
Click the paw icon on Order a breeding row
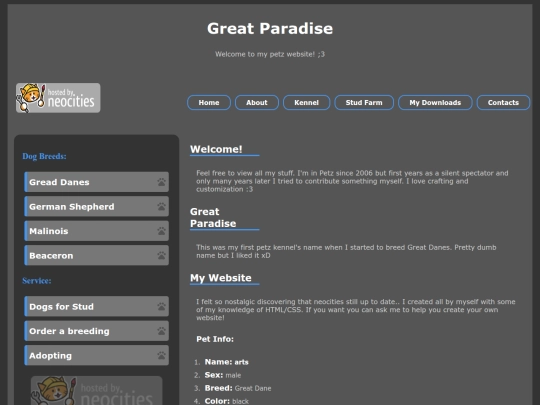(x=162, y=331)
